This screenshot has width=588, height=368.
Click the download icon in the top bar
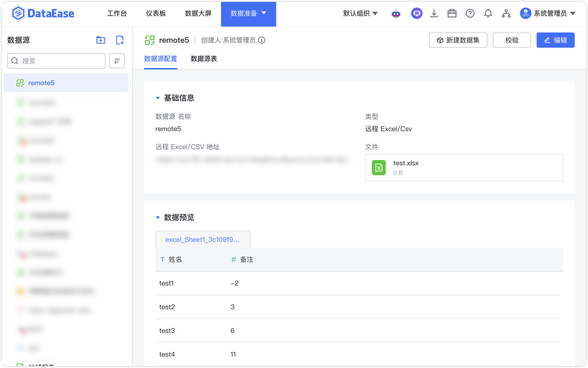[434, 13]
